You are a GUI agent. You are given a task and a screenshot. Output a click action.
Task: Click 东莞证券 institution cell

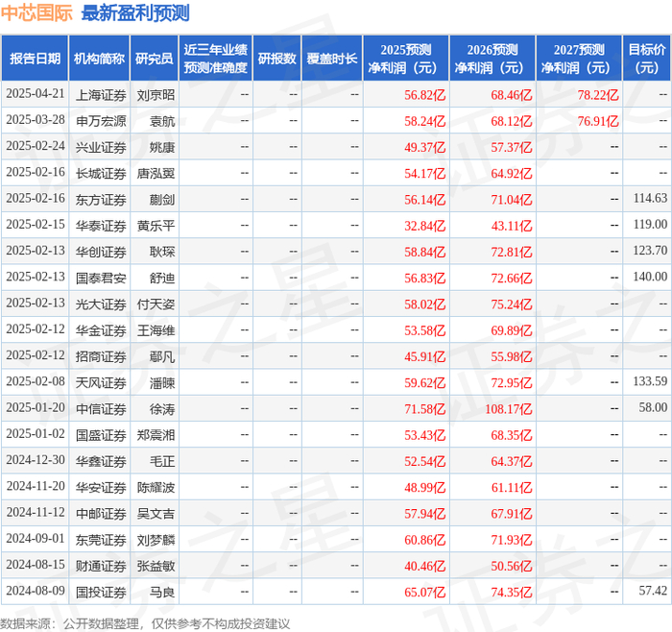point(101,540)
